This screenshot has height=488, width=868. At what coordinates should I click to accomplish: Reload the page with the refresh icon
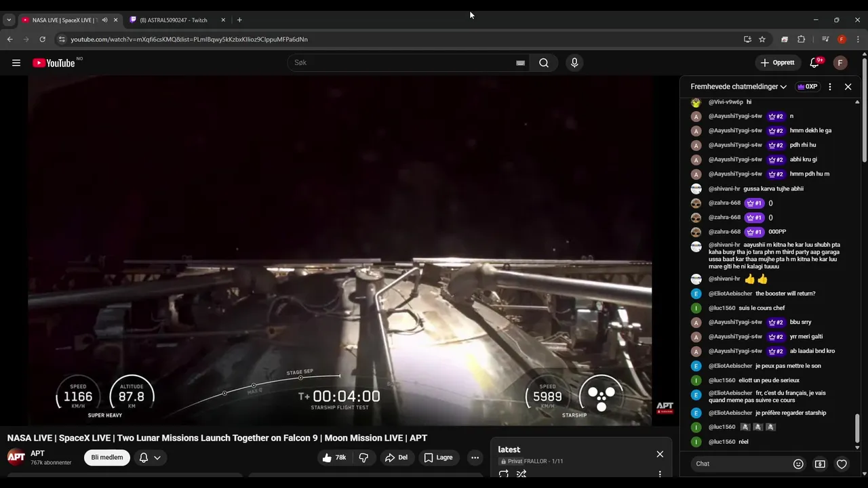42,39
